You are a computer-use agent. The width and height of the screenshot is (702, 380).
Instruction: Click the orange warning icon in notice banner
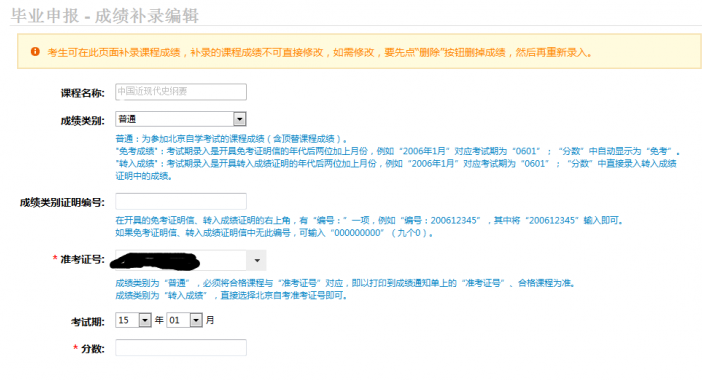click(35, 52)
